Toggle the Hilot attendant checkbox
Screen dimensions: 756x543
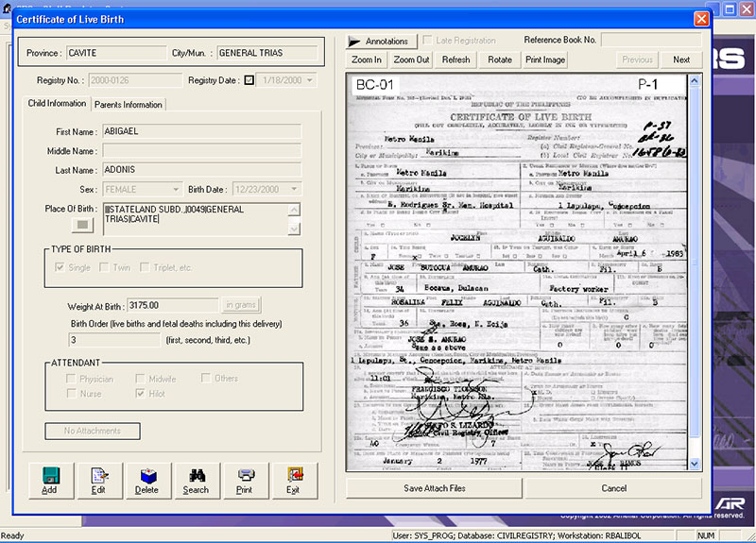[x=140, y=393]
